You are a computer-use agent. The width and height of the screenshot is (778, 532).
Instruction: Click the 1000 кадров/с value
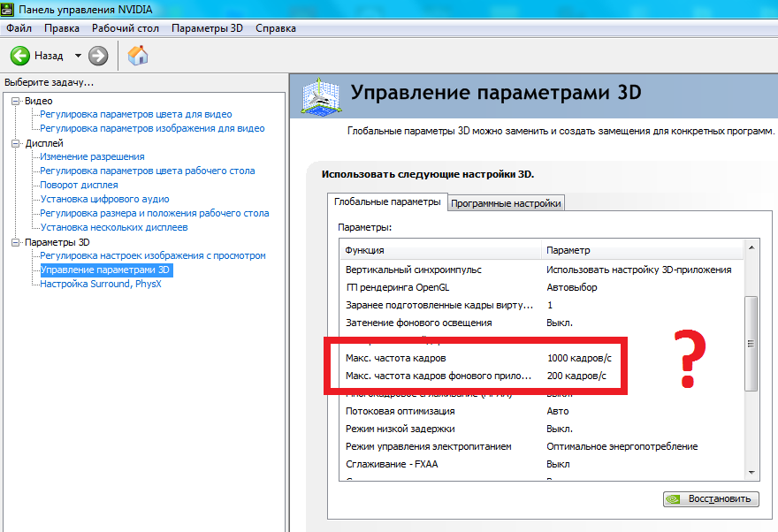coord(579,358)
